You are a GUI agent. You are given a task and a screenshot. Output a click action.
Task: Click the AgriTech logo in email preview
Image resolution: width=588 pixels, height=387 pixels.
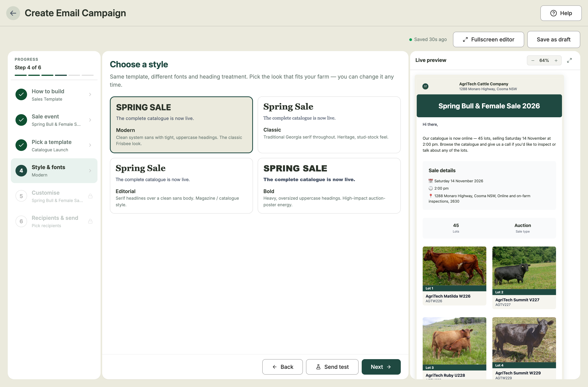point(425,86)
